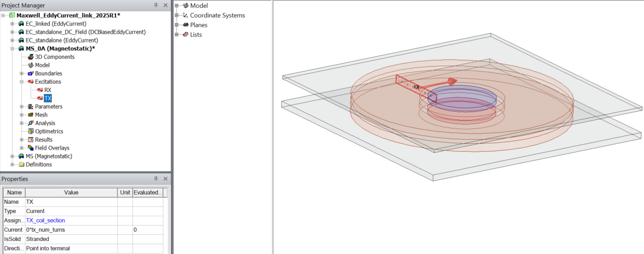Click the MS (Magnetostatic) design icon
The width and height of the screenshot is (644, 254).
21,156
